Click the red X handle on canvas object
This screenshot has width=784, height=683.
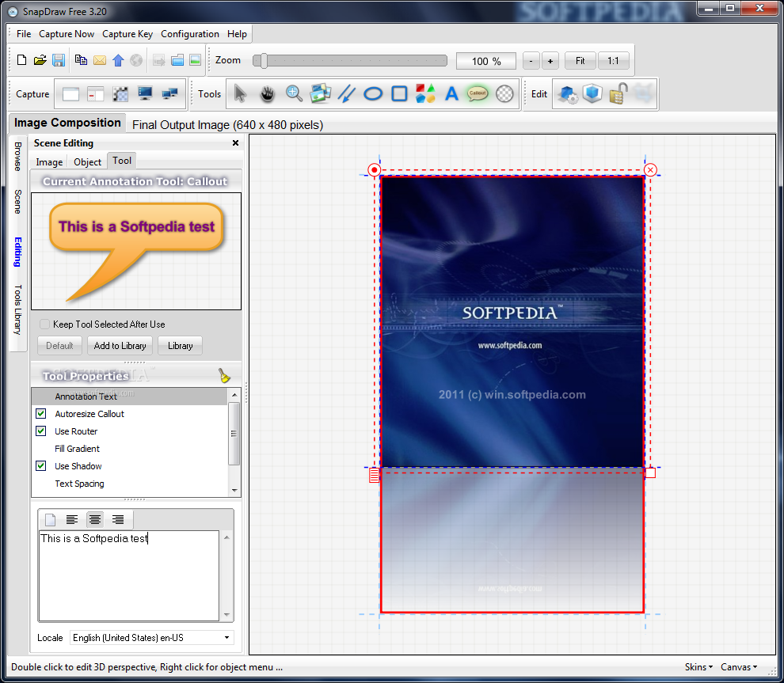coord(650,170)
